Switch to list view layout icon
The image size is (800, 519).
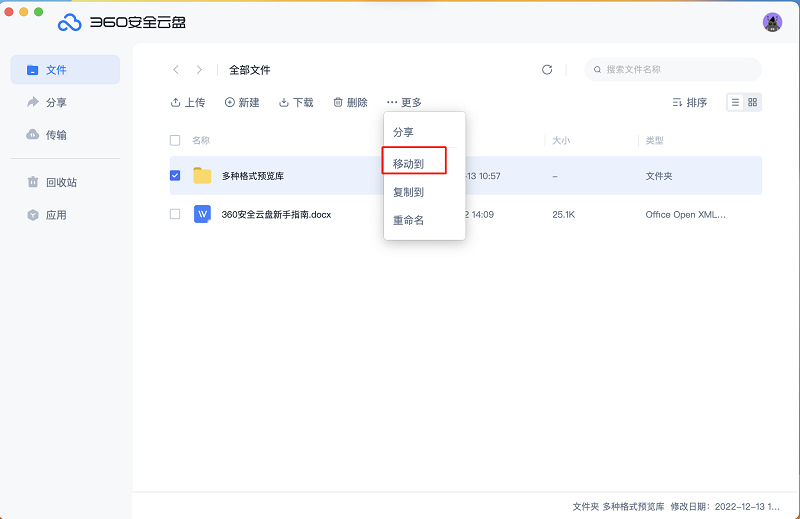(735, 102)
